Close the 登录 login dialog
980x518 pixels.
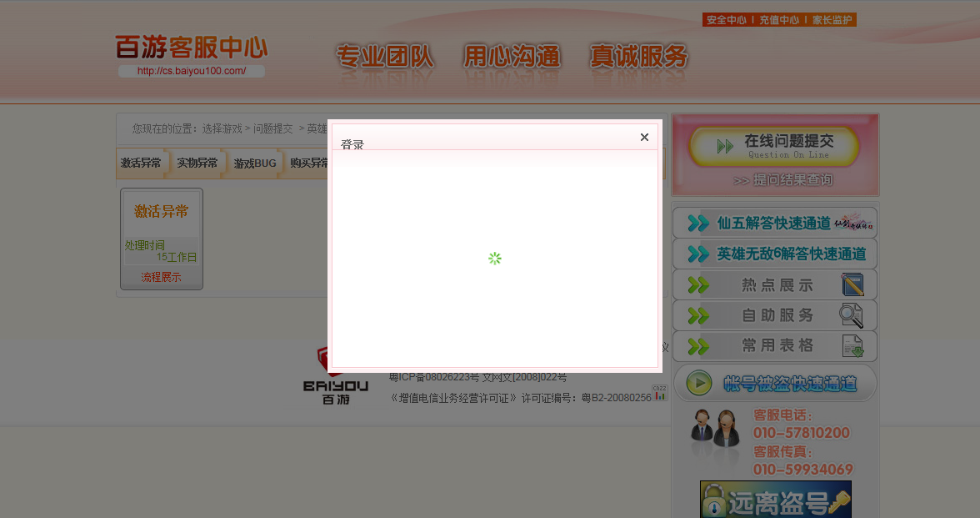[644, 138]
